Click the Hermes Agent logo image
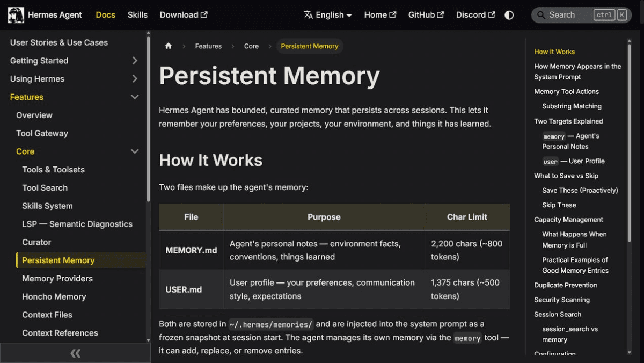This screenshot has width=644, height=363. tap(16, 15)
